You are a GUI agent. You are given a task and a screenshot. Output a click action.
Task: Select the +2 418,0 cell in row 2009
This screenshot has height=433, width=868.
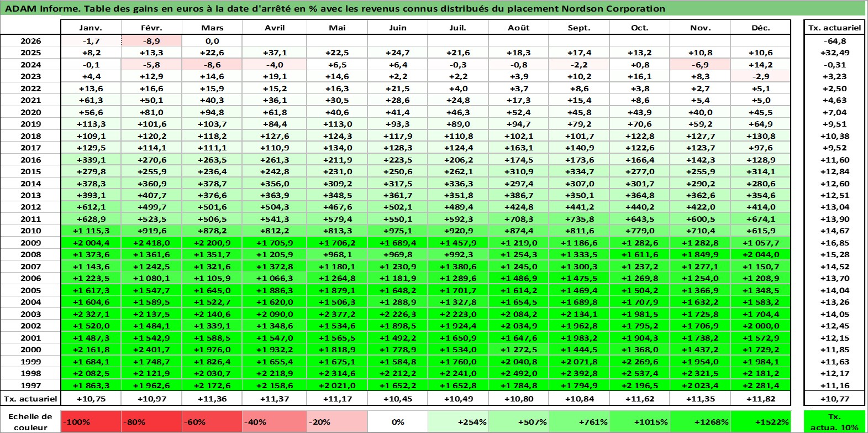click(x=151, y=243)
